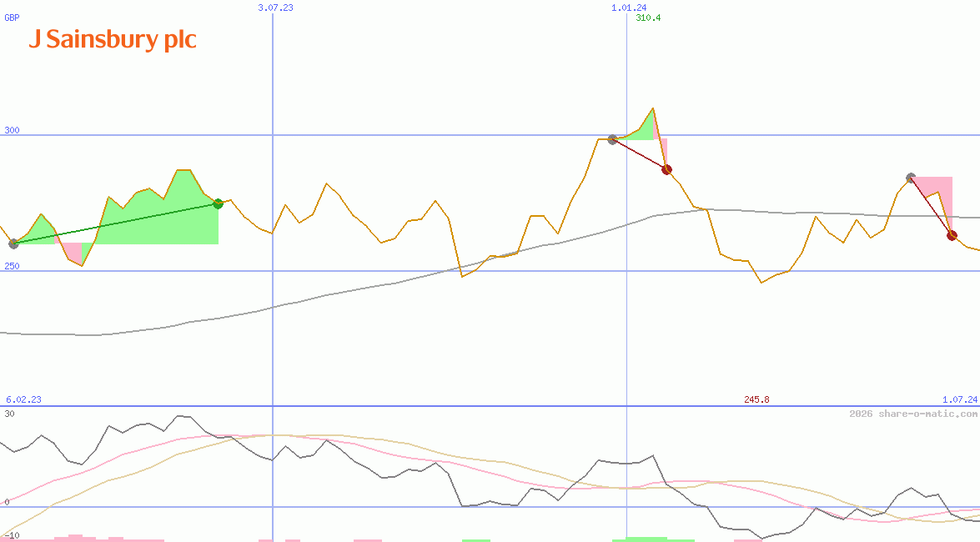Click the rightmost red trendline endpoint dot
Viewport: 980px width, 542px height.
click(x=951, y=235)
